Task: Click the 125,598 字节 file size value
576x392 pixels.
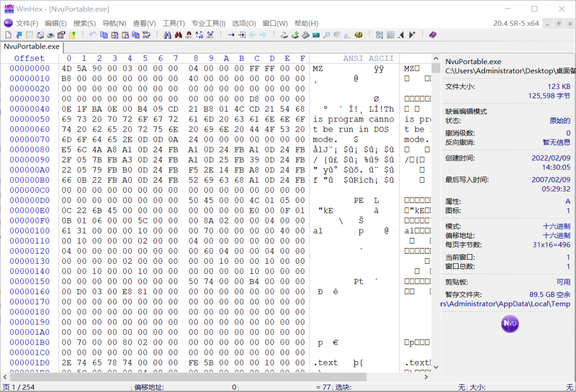Action: coord(549,96)
